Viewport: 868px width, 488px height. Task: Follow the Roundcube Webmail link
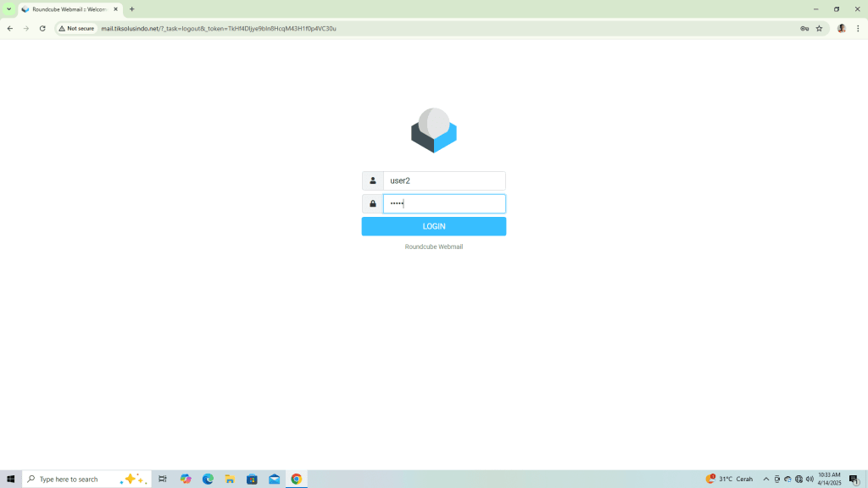click(434, 247)
